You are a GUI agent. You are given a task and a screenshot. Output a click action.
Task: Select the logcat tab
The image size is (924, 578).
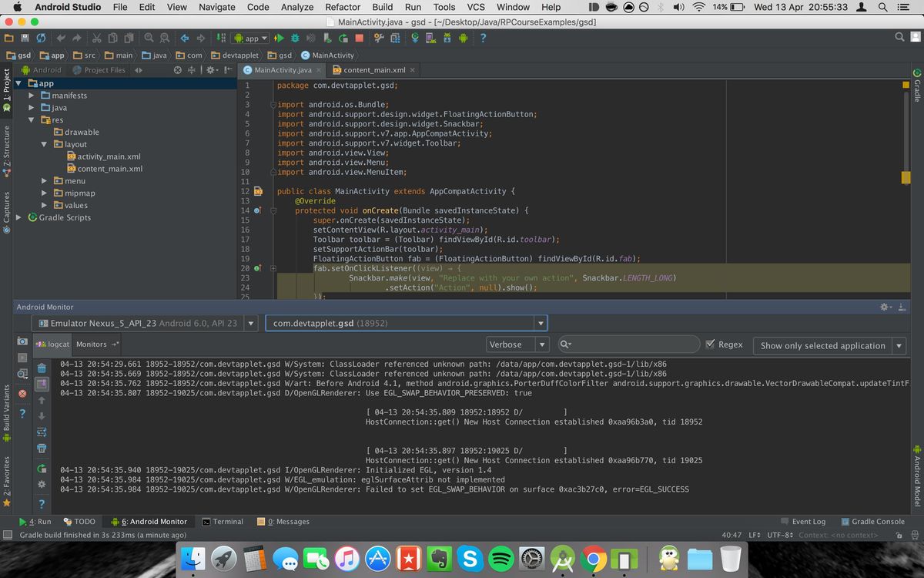[x=53, y=344]
